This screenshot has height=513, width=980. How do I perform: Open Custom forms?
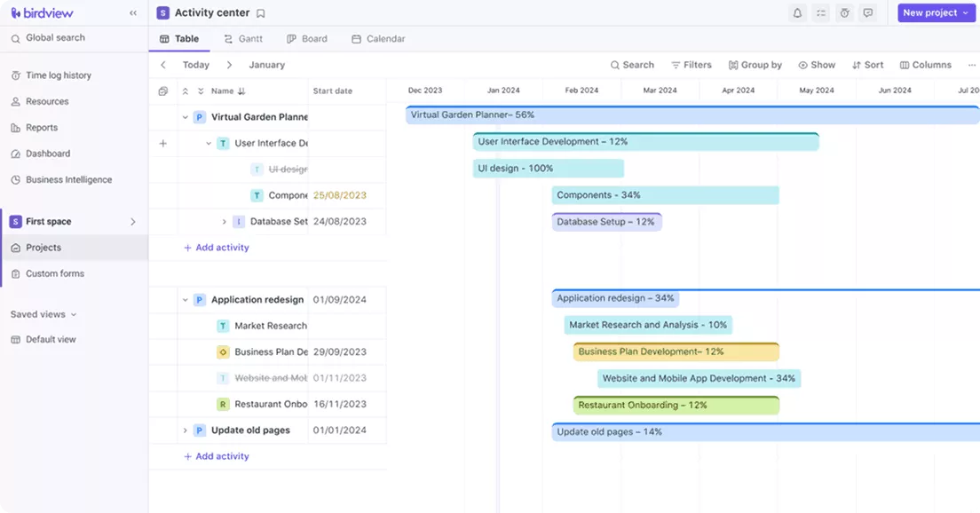48,273
